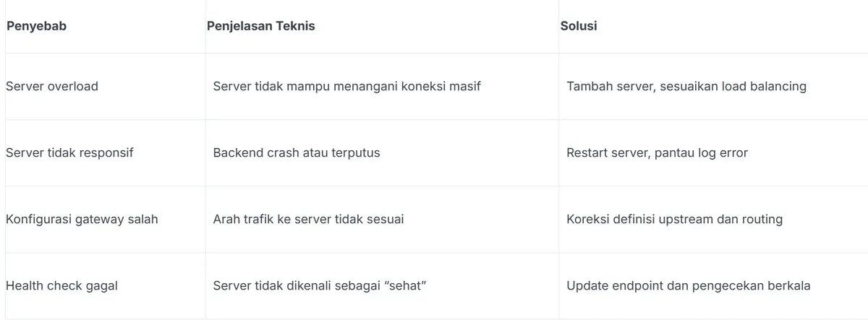
Task: Click the words "load balancing" in Solusi column
Action: [764, 87]
